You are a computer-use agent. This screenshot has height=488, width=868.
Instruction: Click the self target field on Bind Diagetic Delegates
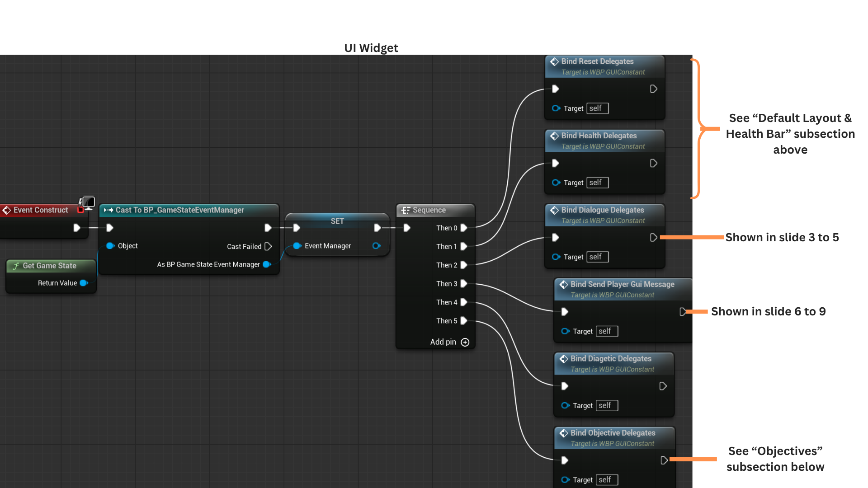(x=606, y=405)
